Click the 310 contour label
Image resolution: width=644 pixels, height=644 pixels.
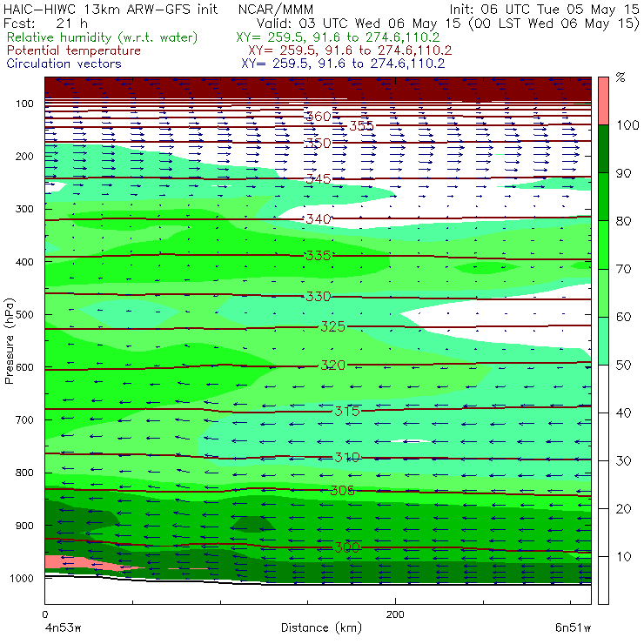click(347, 457)
